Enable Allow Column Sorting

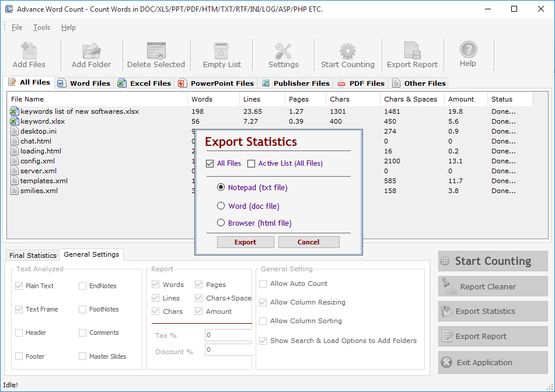[x=263, y=321]
